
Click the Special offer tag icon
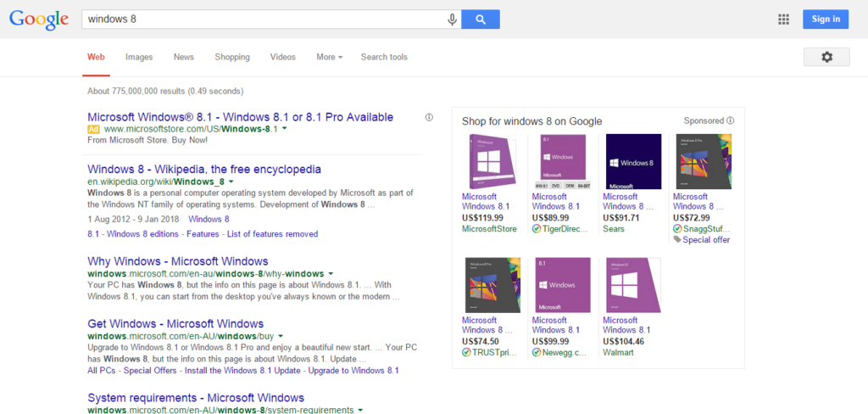click(x=677, y=240)
